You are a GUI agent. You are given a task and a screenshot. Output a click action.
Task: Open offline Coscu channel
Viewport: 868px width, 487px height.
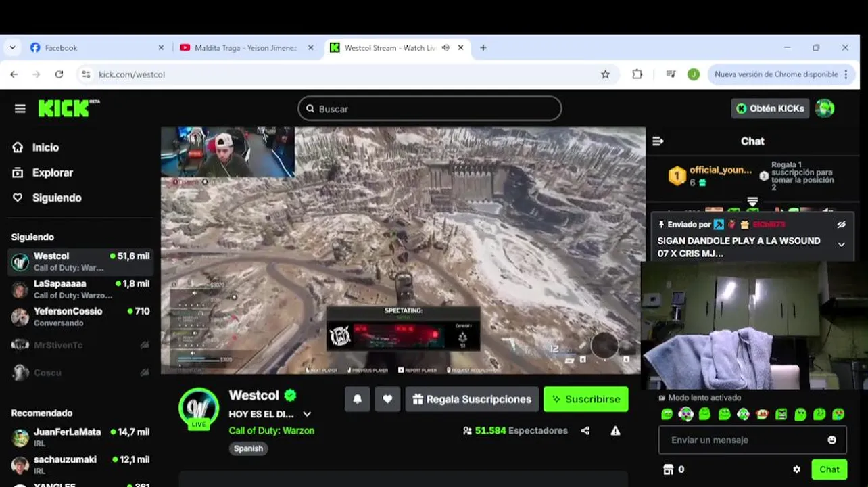click(80, 373)
